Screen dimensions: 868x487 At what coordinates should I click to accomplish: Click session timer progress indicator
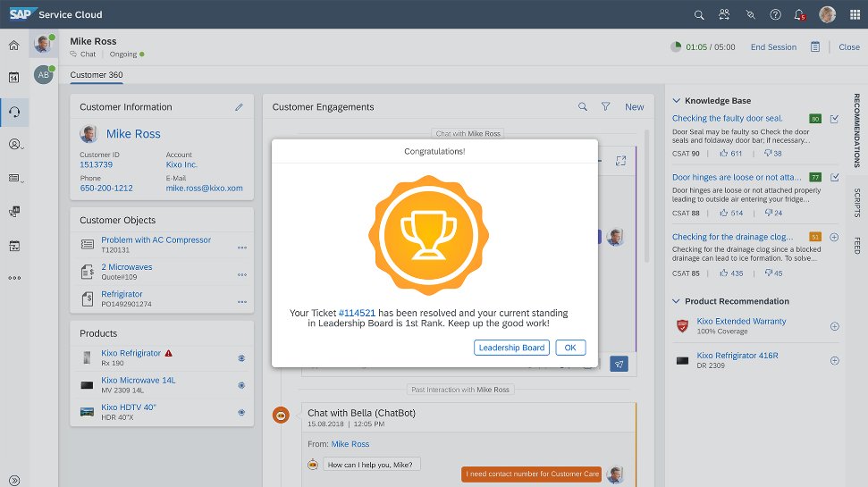click(676, 47)
